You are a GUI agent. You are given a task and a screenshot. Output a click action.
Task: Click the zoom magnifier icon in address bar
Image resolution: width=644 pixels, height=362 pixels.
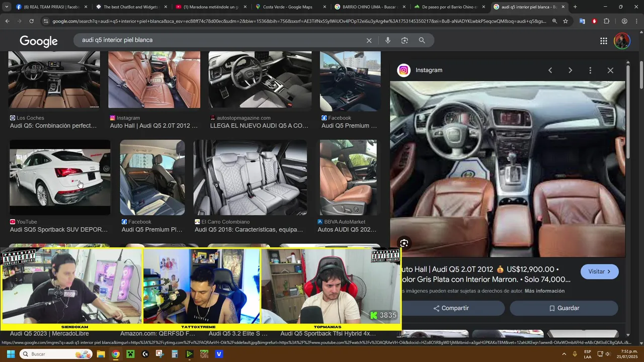click(x=554, y=21)
